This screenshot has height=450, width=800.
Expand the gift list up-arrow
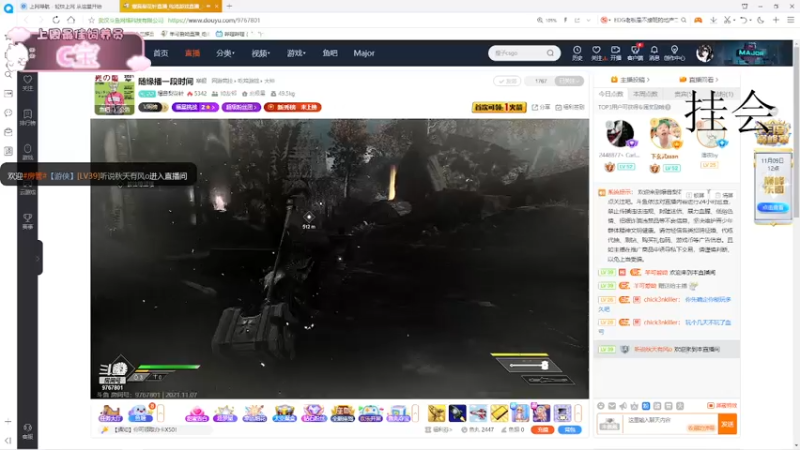pos(578,413)
